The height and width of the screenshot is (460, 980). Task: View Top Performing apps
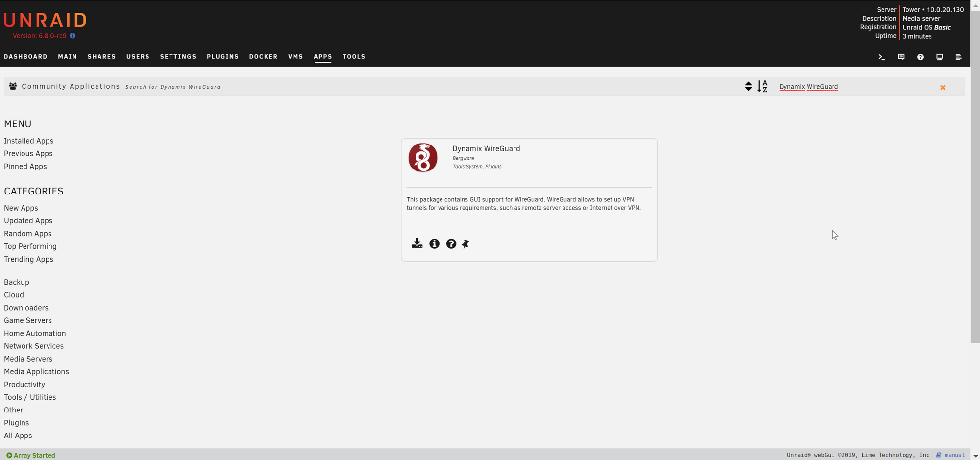tap(30, 246)
